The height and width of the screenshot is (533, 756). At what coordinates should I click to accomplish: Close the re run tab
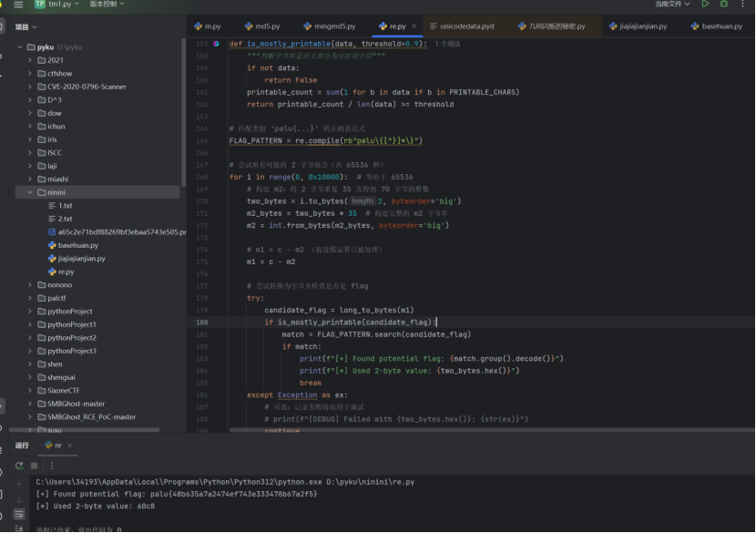tap(70, 446)
